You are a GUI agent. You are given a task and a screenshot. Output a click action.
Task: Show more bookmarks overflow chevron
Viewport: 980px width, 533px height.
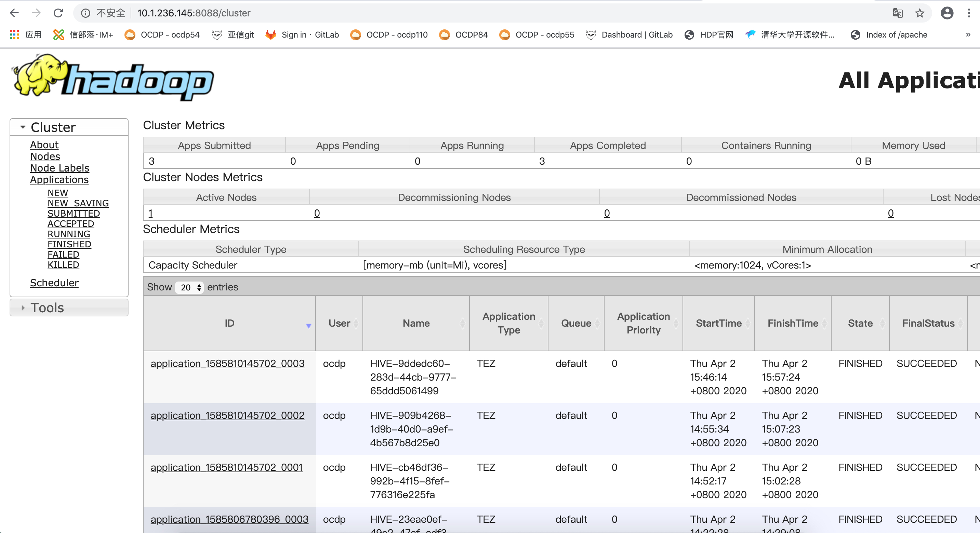968,35
